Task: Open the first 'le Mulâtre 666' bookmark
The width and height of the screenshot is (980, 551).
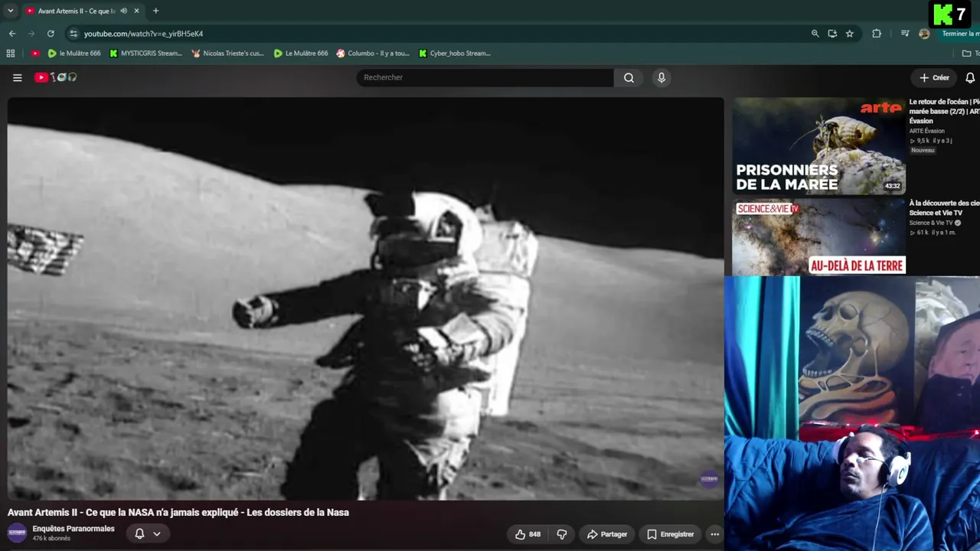Action: coord(73,54)
